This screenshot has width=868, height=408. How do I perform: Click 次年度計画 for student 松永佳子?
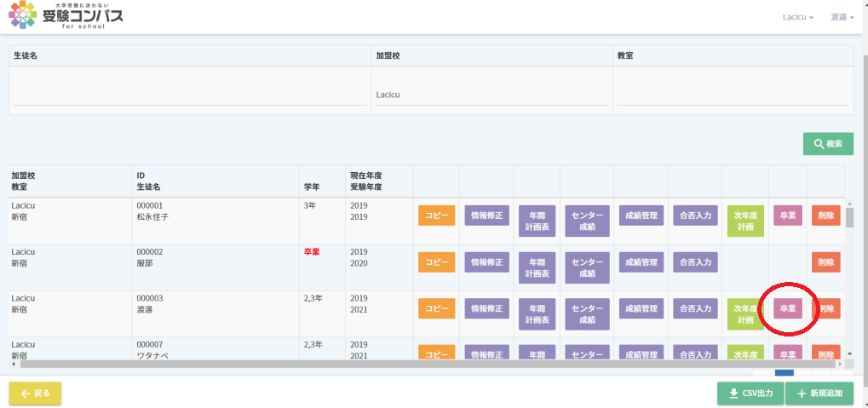click(745, 221)
